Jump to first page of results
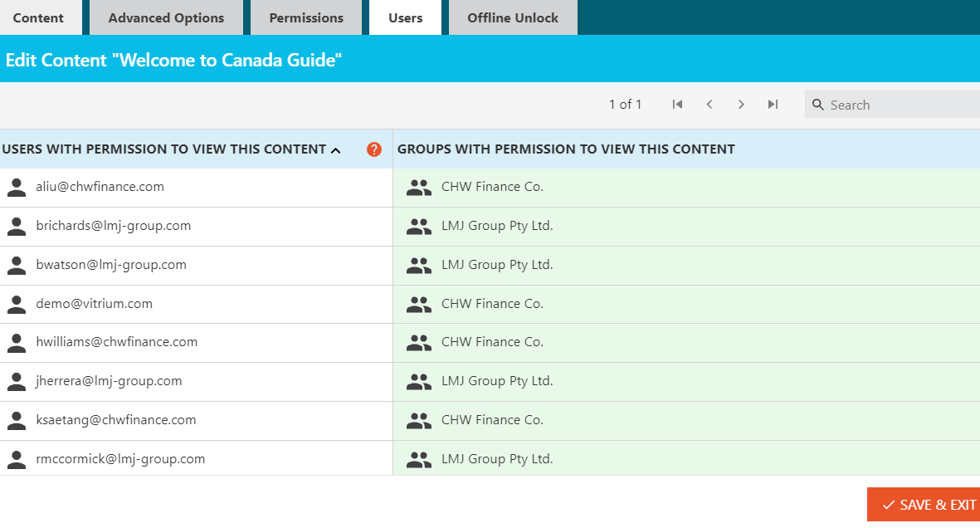This screenshot has height=528, width=980. coord(677,105)
